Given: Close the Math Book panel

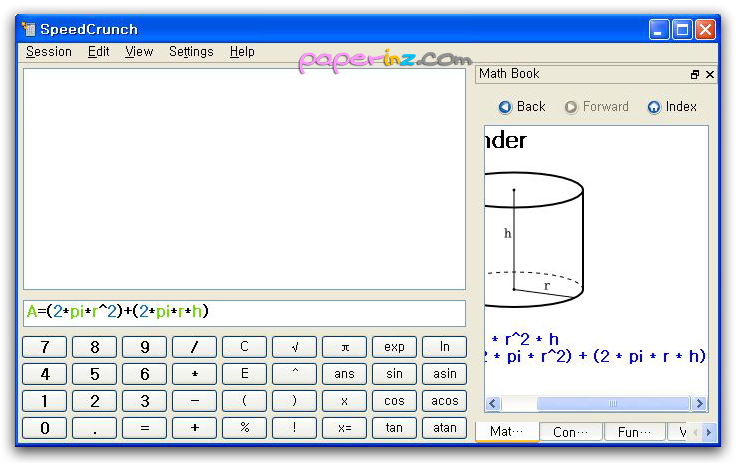Looking at the screenshot, I should coord(710,75).
